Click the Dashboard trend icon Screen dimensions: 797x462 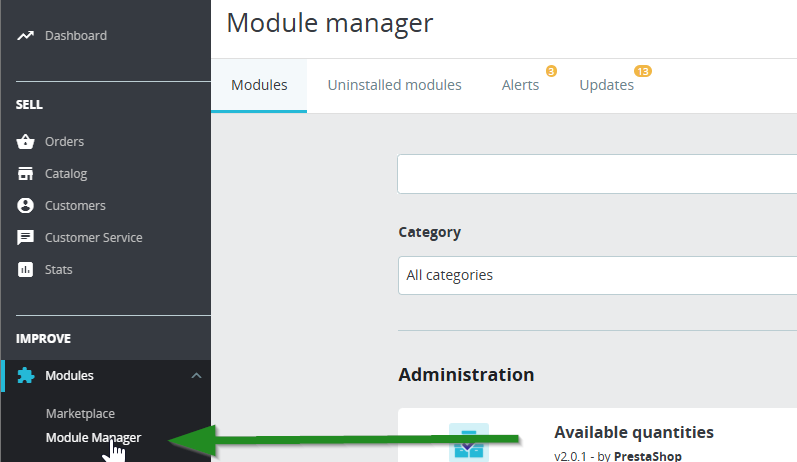26,36
